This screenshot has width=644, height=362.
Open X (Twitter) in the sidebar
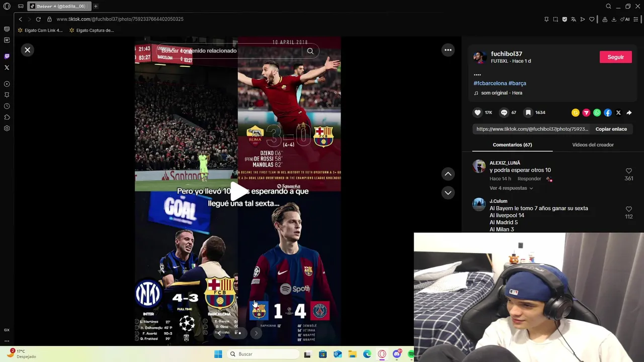tap(7, 67)
